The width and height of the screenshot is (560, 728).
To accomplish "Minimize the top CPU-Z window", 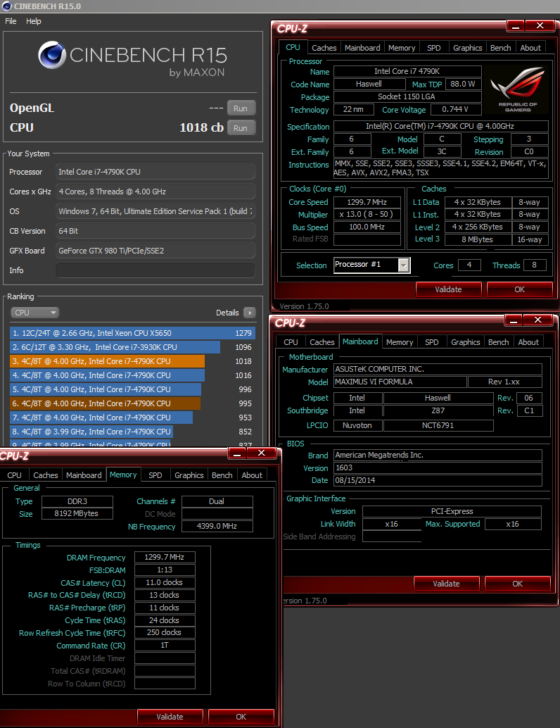I will (516, 26).
